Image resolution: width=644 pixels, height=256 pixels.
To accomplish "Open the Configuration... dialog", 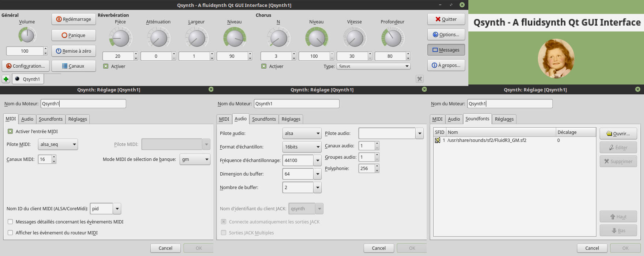I will 25,66.
